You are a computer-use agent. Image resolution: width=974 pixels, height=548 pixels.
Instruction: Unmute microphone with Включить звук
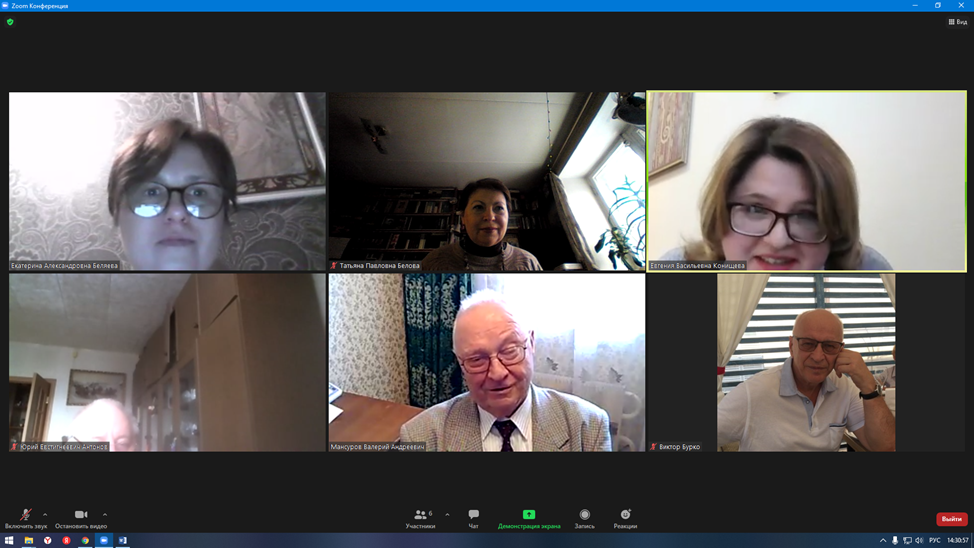[25, 518]
